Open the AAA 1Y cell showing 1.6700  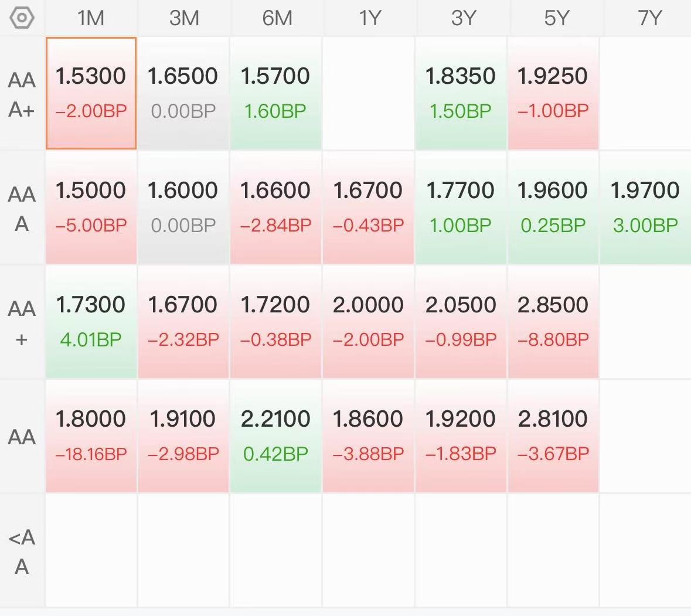(x=369, y=207)
